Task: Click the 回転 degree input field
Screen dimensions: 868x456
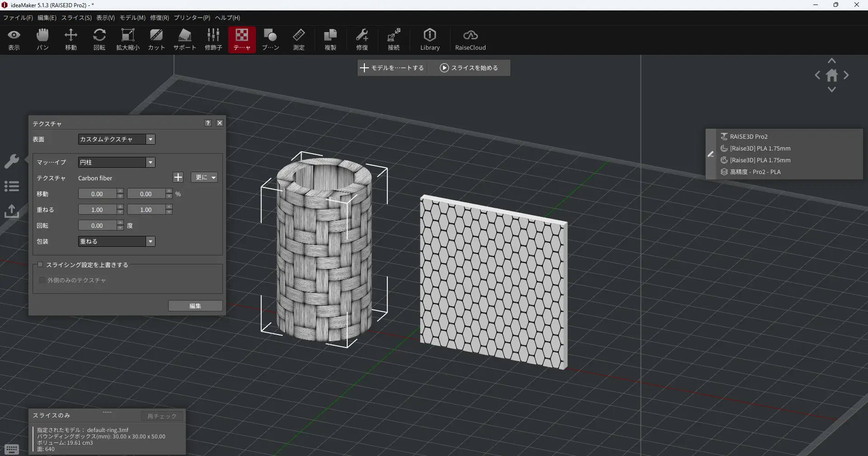Action: tap(97, 226)
